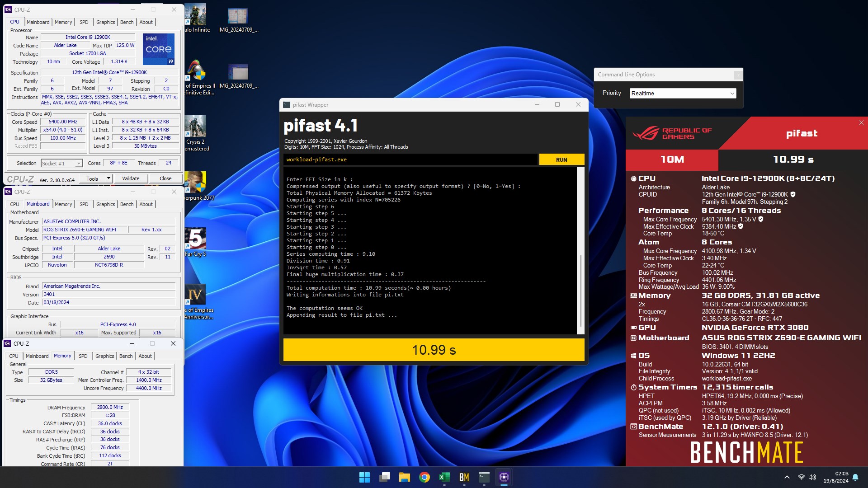
Task: Open Task View on the taskbar
Action: (x=385, y=477)
